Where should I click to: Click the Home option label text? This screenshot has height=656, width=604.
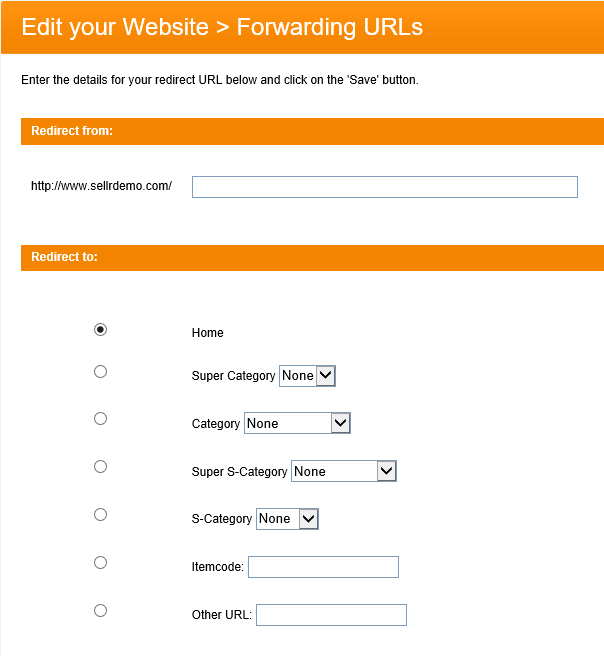[x=208, y=333]
